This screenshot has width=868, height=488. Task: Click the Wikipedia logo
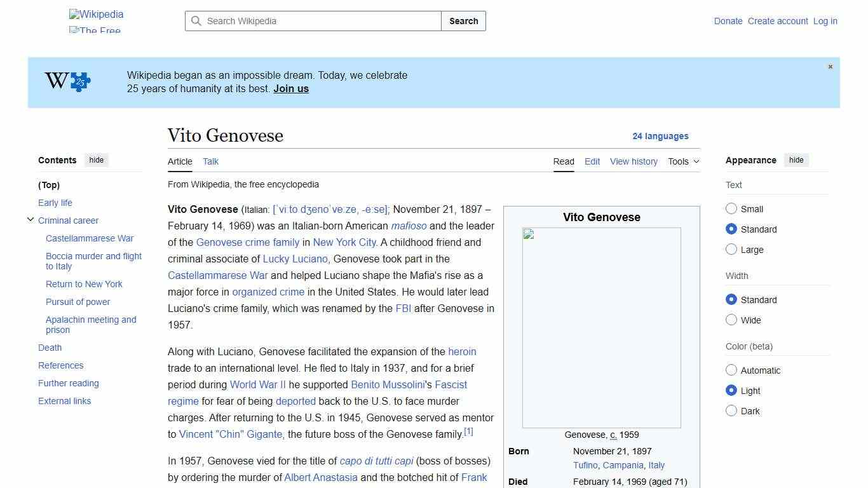click(x=95, y=14)
